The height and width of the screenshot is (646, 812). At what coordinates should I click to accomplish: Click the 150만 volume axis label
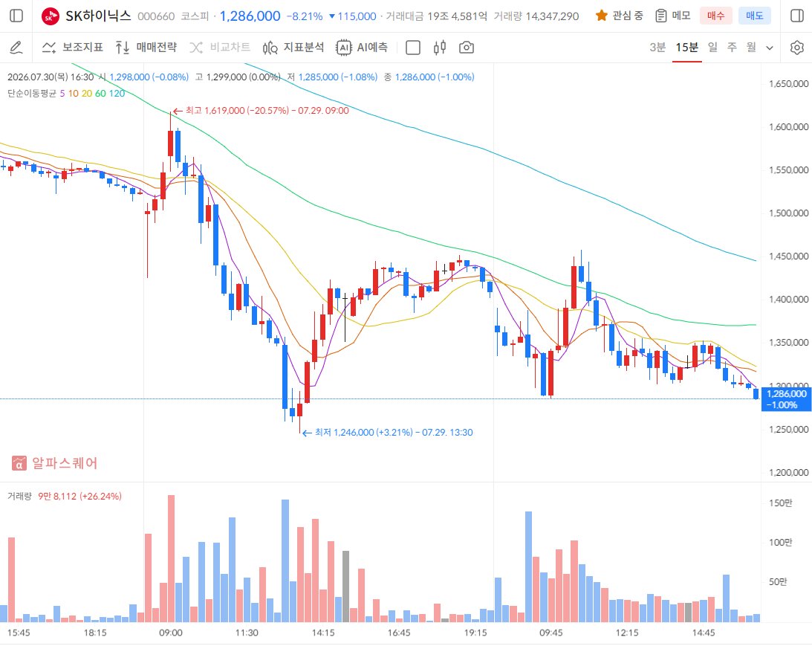(780, 503)
